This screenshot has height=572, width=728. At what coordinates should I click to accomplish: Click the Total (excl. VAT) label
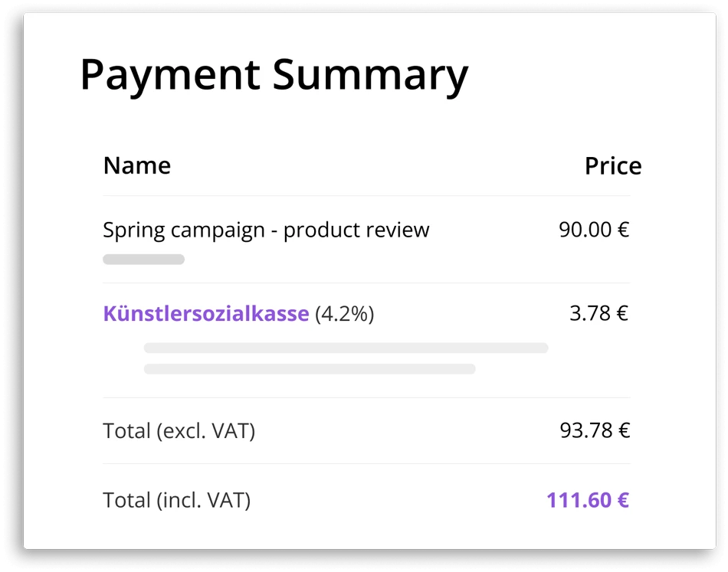tap(179, 431)
